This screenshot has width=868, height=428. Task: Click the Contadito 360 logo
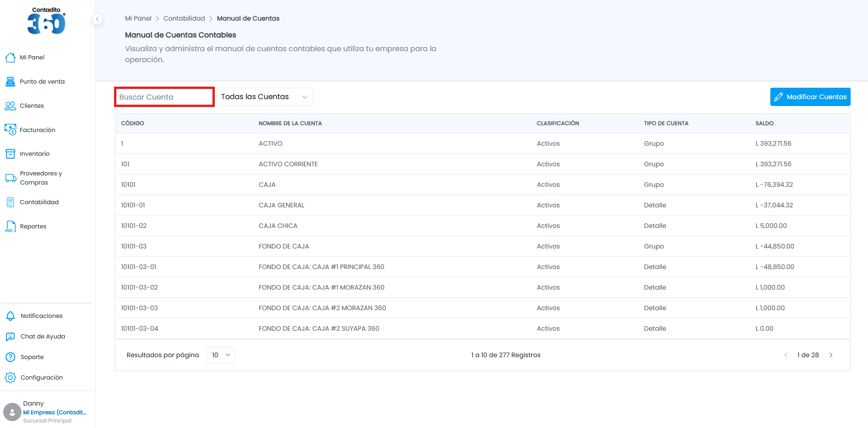47,21
